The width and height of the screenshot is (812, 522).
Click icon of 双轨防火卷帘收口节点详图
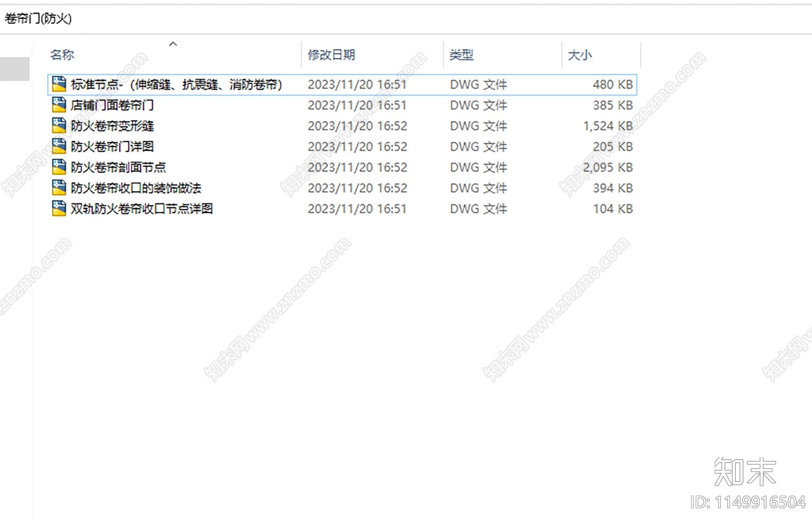pos(59,209)
